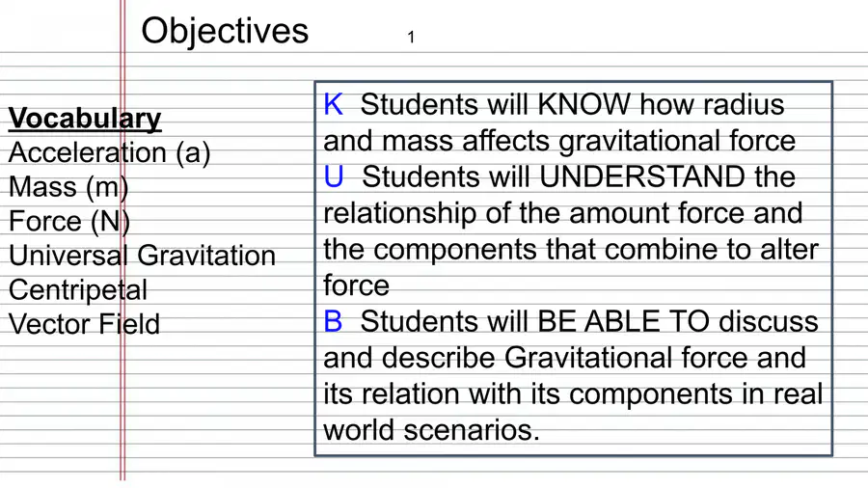Screen dimensions: 868x488
Task: Click the blue letter K
Action: (x=334, y=104)
